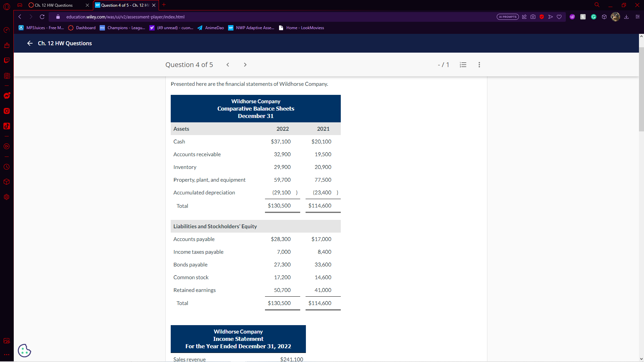Go back to Ch. 12 HW Questions
The height and width of the screenshot is (362, 644).
click(x=30, y=43)
